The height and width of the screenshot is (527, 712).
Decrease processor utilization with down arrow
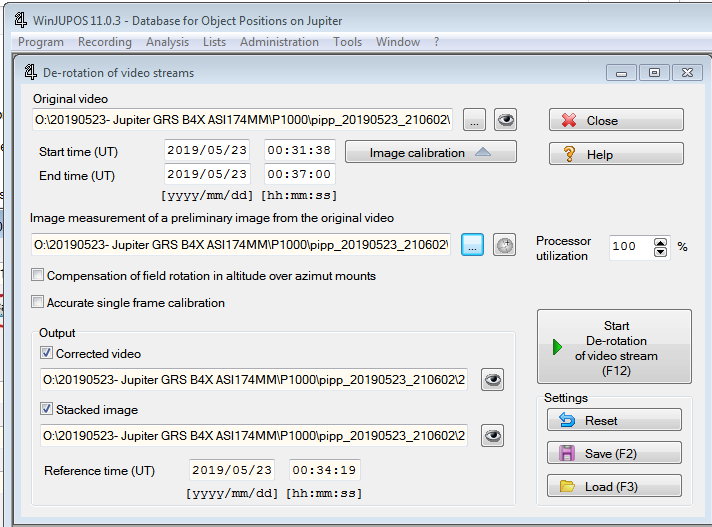[661, 252]
